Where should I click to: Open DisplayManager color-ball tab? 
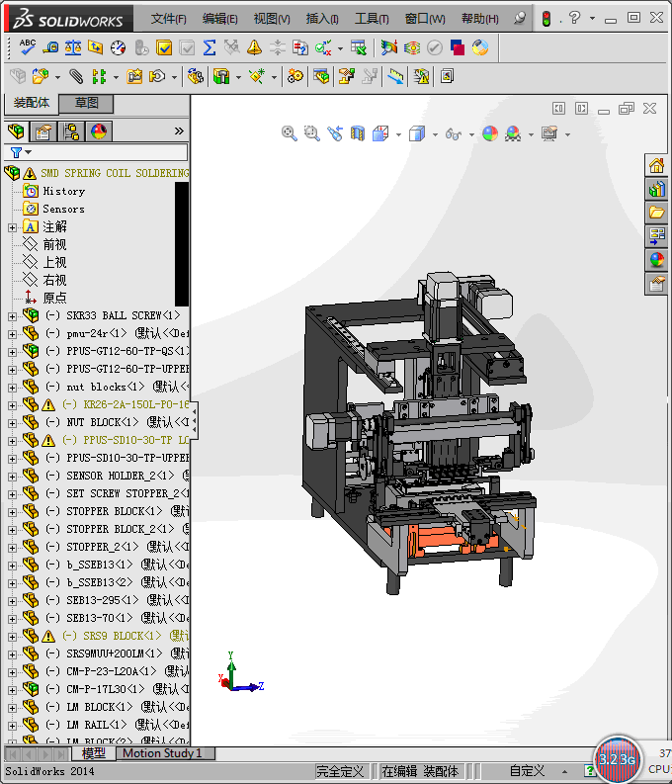[99, 131]
